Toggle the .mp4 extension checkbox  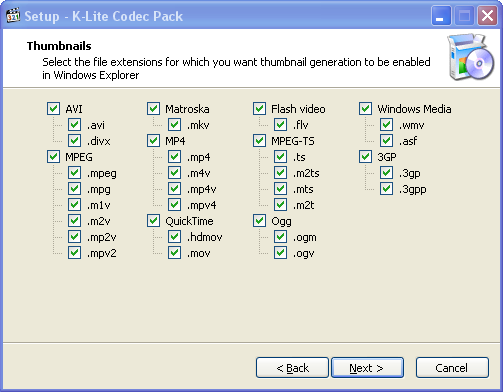[x=174, y=157]
